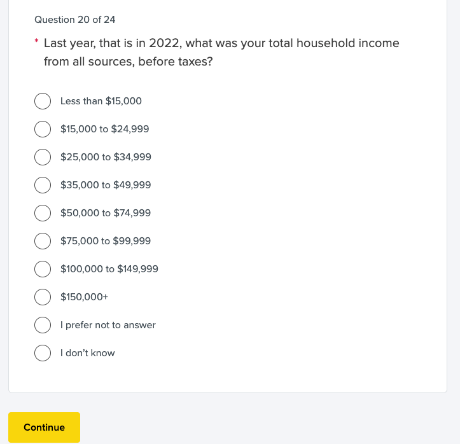The image size is (460, 444).
Task: Select the $75,000 to $99,999 radio circle
Action: [42, 241]
